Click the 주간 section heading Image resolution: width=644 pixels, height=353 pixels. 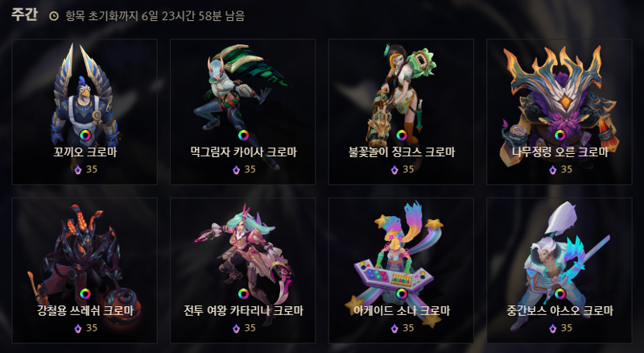tap(24, 15)
